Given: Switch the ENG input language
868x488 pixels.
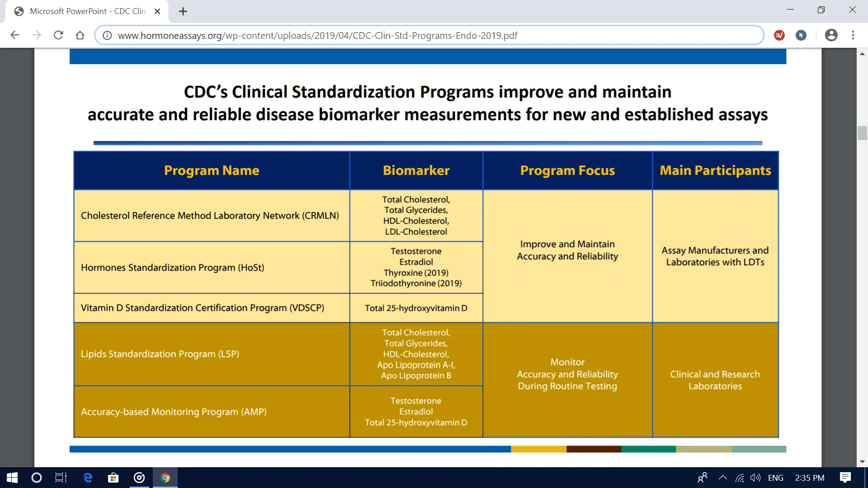Looking at the screenshot, I should pyautogui.click(x=775, y=478).
